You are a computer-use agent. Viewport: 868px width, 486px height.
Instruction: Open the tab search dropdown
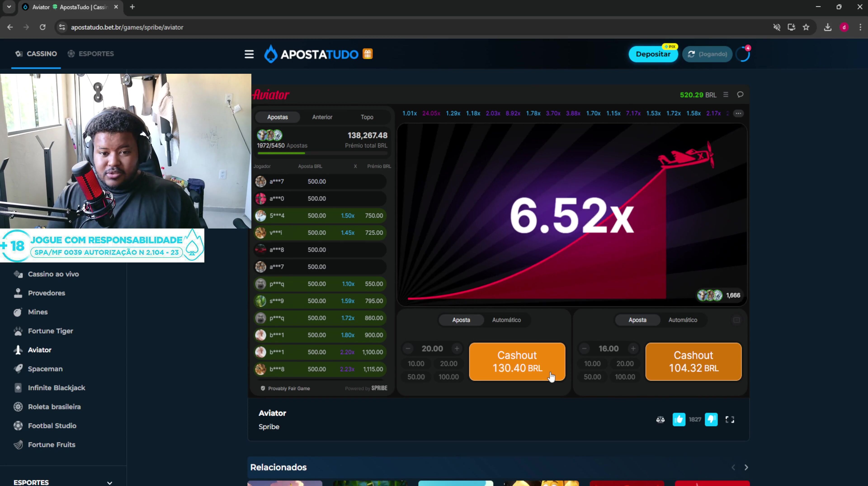pos(9,7)
